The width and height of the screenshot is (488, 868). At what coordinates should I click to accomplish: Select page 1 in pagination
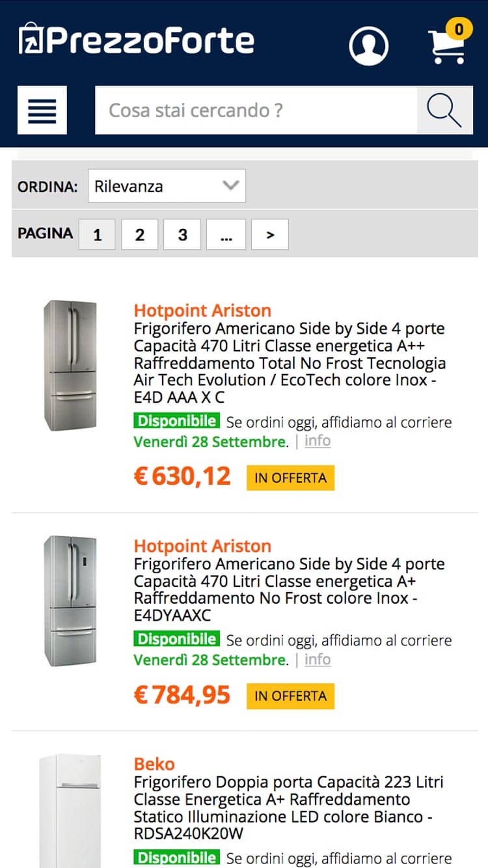(97, 234)
